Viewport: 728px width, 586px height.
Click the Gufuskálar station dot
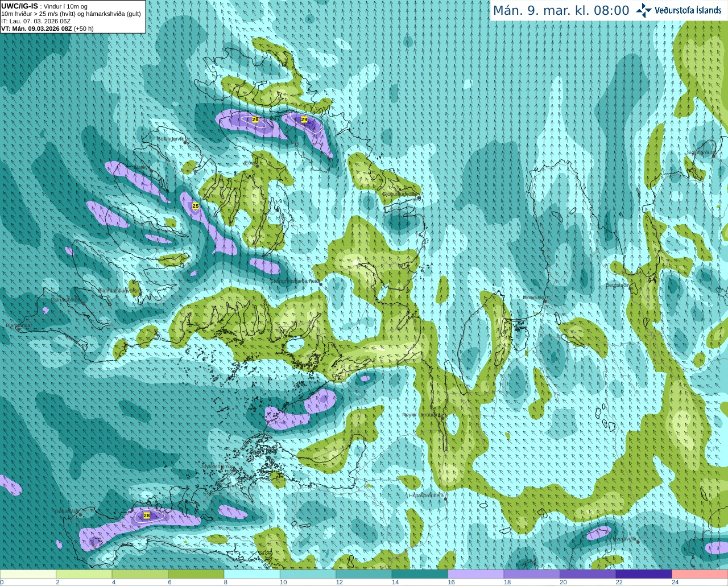(x=80, y=514)
